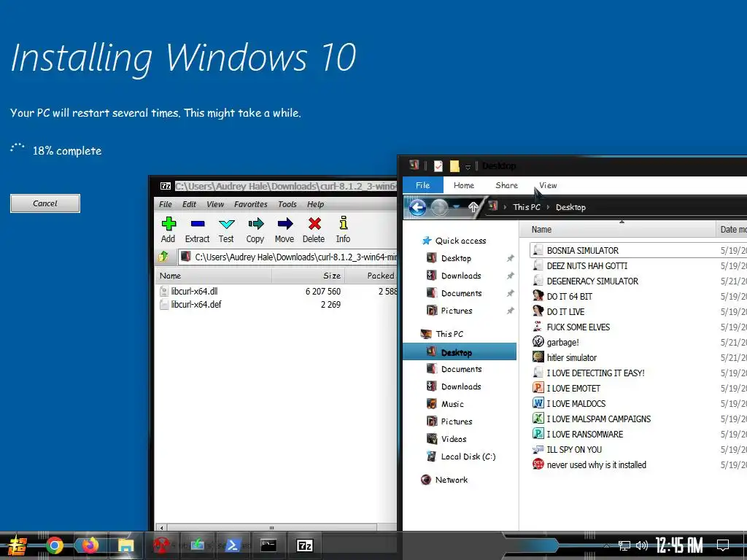Click This PC in Explorer breadcrumb
The height and width of the screenshot is (560, 747).
(x=527, y=207)
